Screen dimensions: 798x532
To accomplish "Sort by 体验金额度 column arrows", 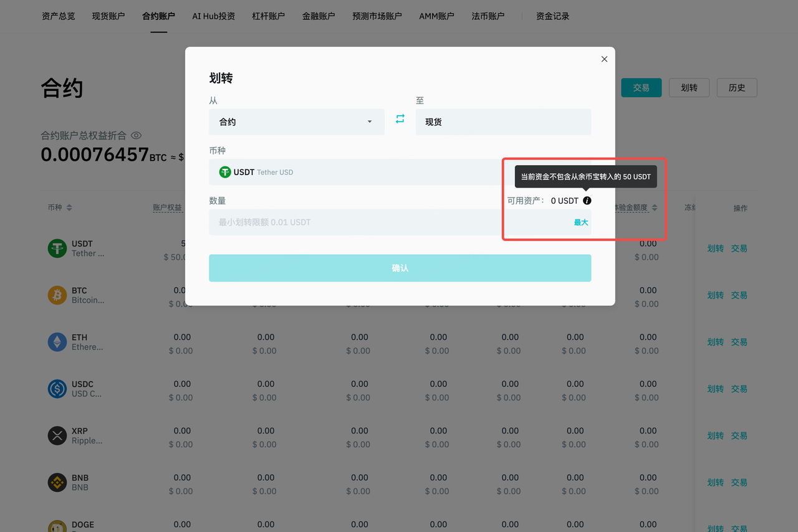I will [654, 207].
